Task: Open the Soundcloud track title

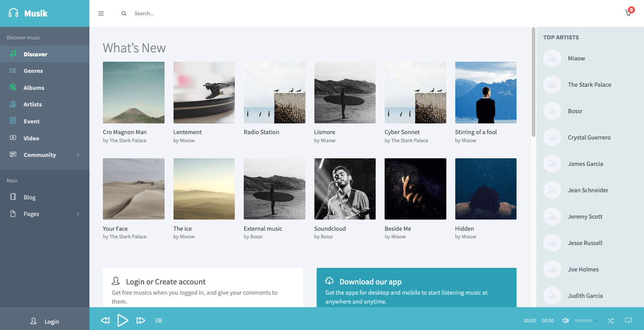Action: (330, 228)
